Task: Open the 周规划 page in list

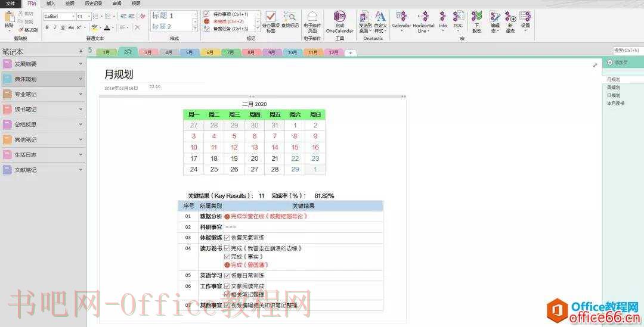Action: point(614,88)
